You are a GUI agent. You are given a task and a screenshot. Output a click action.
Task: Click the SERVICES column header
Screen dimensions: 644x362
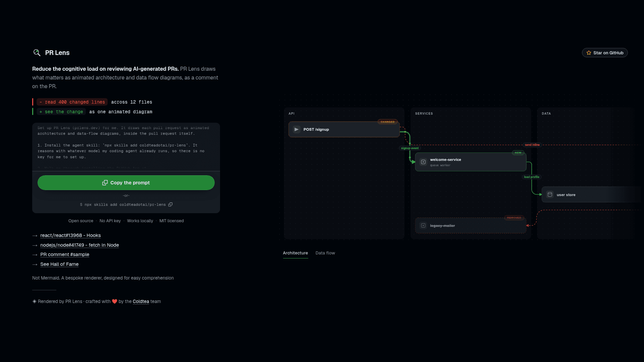coord(424,114)
